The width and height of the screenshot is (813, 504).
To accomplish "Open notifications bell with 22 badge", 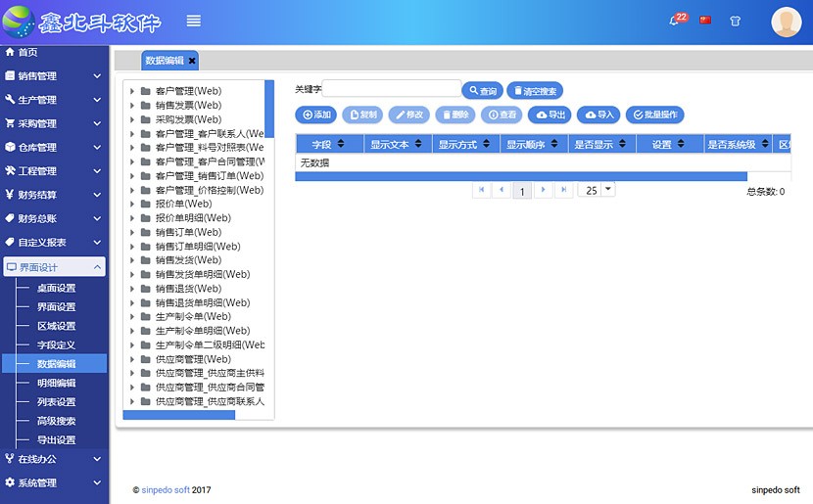I will click(675, 21).
